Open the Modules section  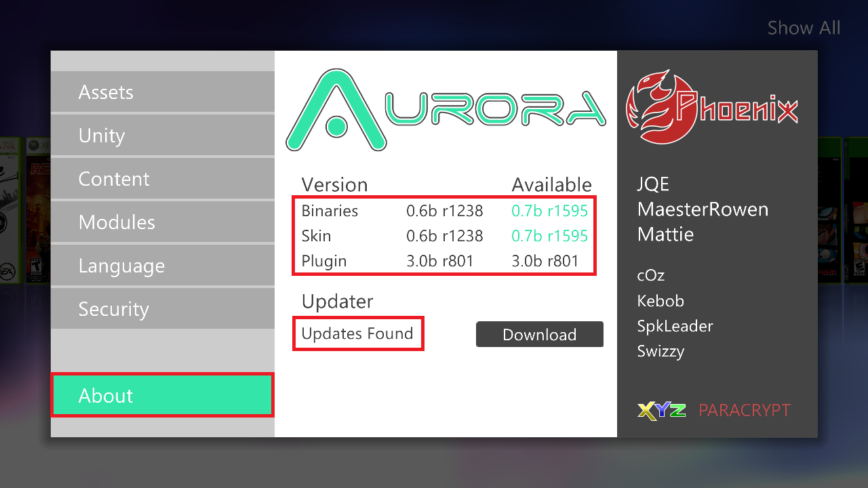coord(163,222)
